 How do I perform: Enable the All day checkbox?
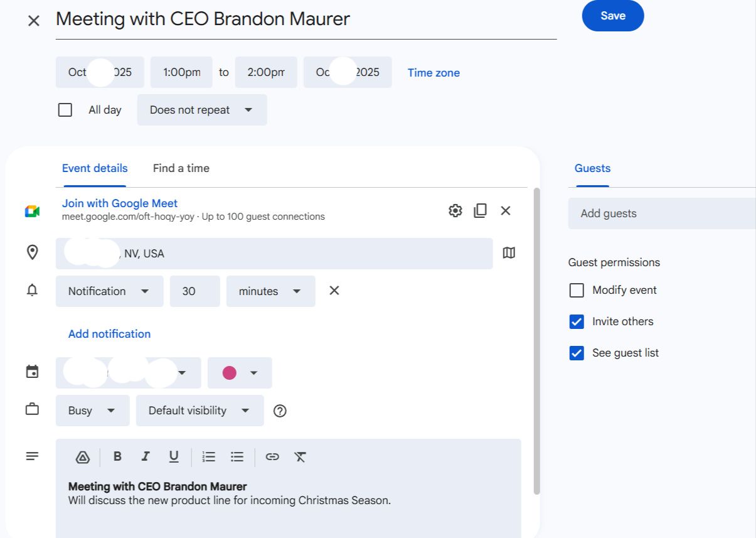click(x=65, y=110)
